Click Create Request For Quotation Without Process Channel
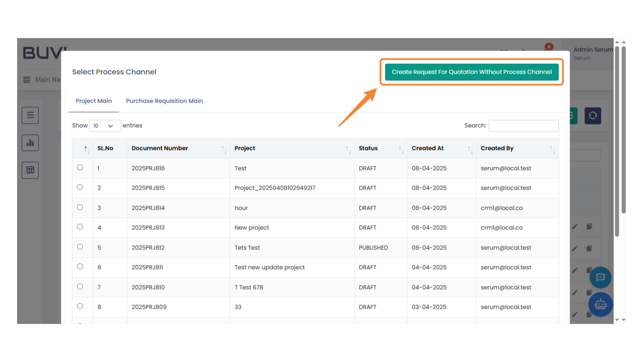The image size is (644, 362). coord(472,72)
